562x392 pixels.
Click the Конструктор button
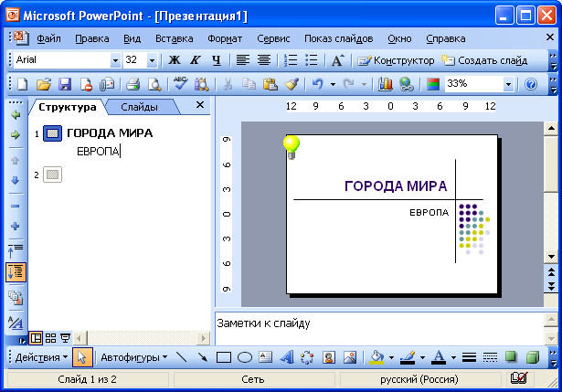[396, 60]
